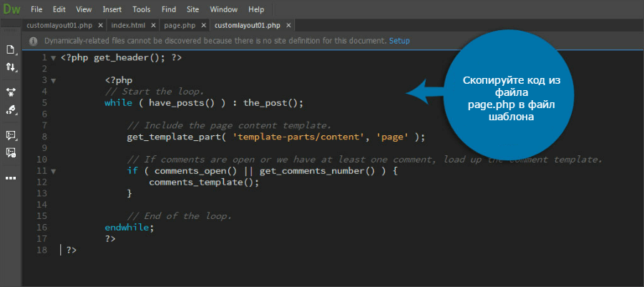Open the Customize Toolbar ellipsis
Image resolution: width=644 pixels, height=287 pixels.
[11, 178]
